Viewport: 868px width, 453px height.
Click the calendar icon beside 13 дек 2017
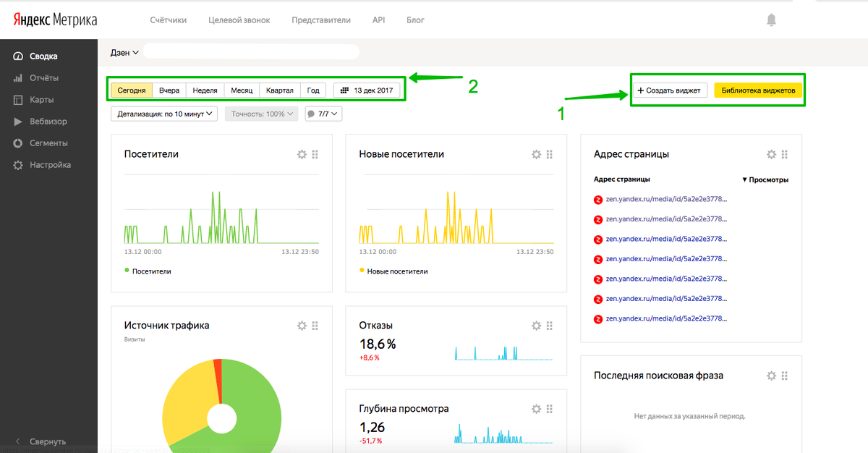(x=344, y=90)
